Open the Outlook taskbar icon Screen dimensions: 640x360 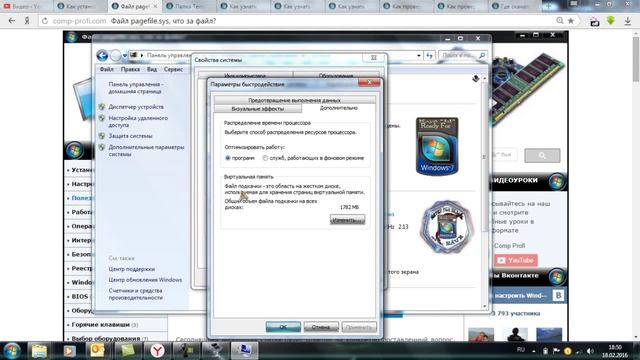[98, 351]
